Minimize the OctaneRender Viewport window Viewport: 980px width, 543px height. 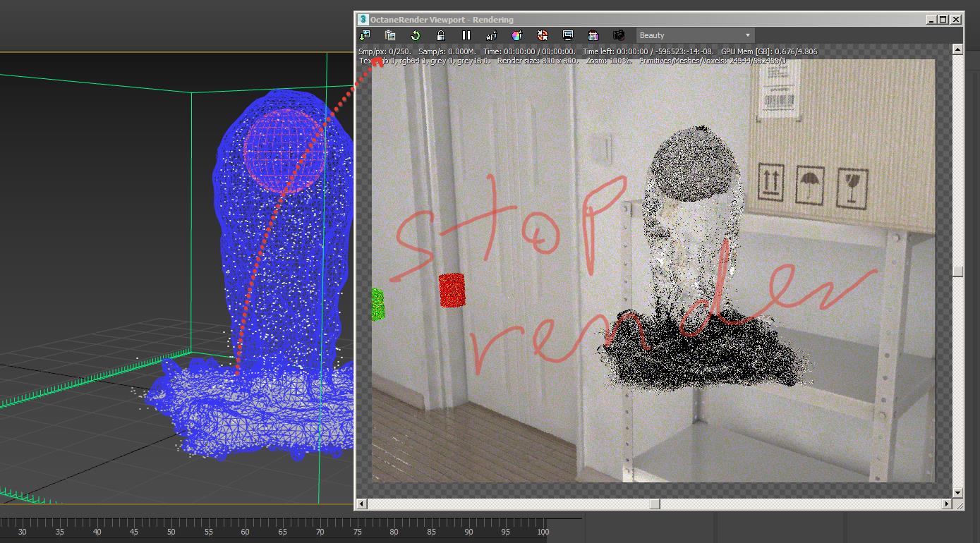931,20
